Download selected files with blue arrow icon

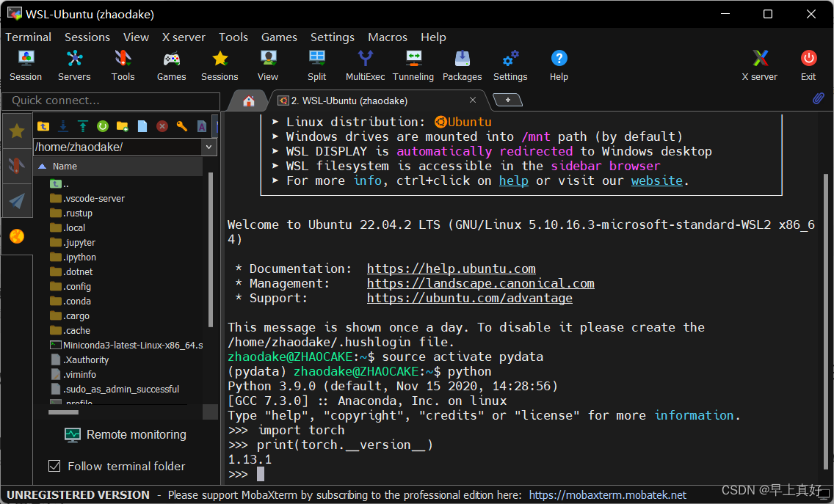(x=62, y=126)
